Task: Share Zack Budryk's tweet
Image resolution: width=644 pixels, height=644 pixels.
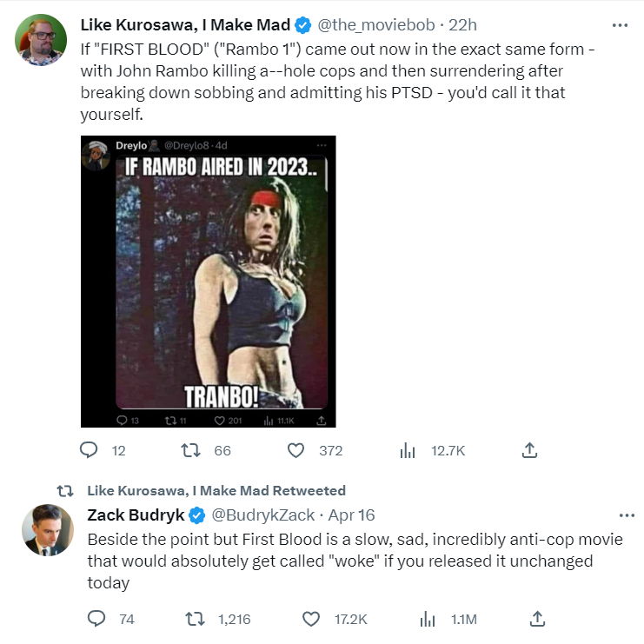Action: pos(537,619)
